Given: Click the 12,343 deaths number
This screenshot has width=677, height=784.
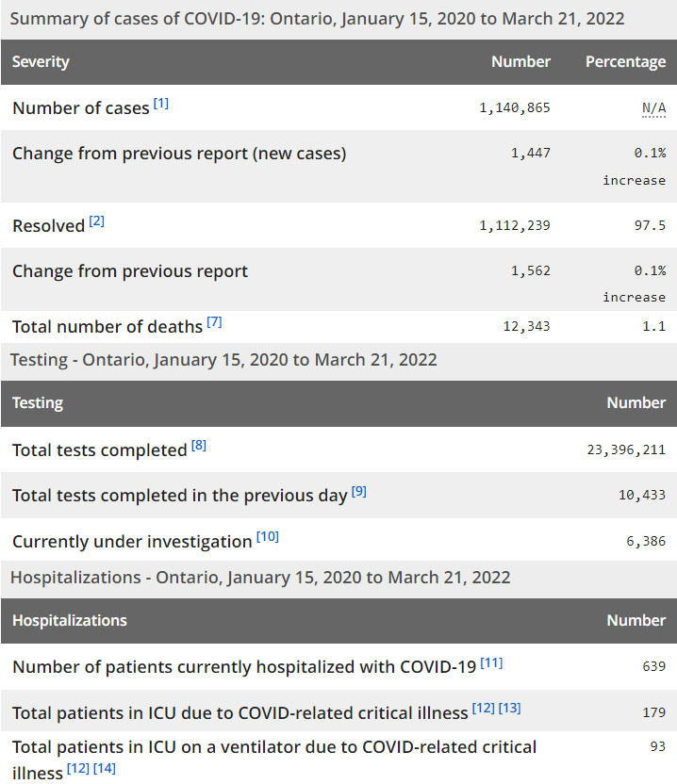Looking at the screenshot, I should click(x=527, y=327).
